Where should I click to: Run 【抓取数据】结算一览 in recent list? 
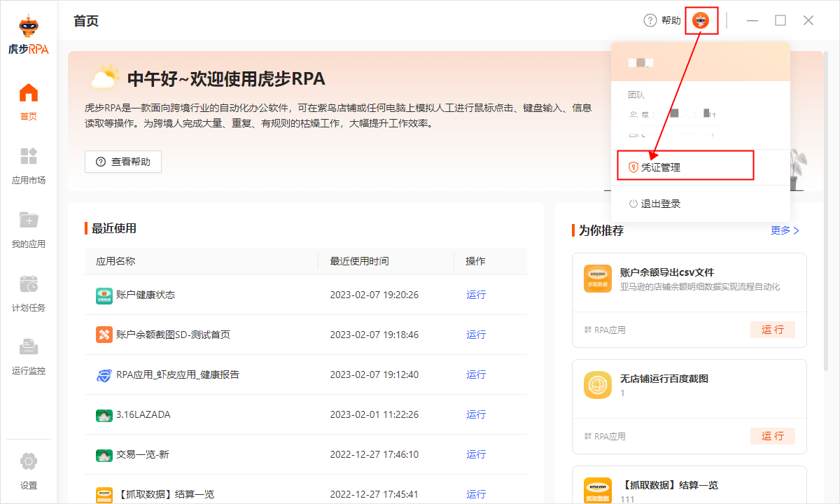click(x=476, y=494)
